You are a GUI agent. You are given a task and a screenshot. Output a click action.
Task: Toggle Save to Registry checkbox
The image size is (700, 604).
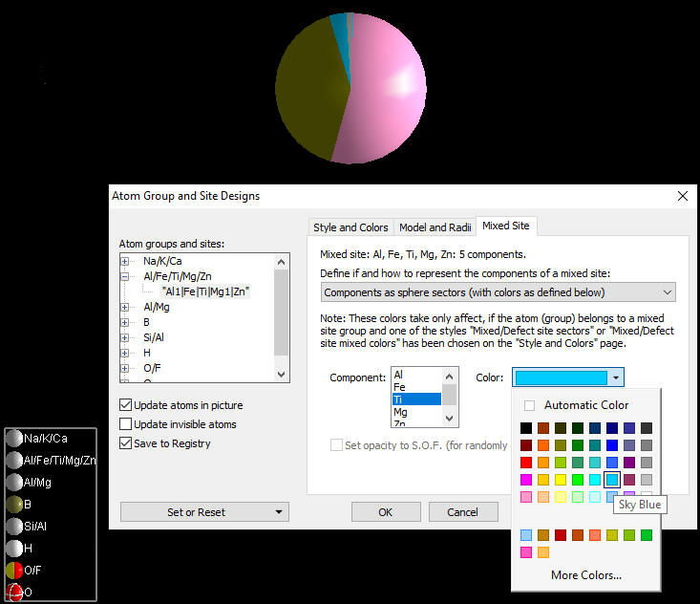pyautogui.click(x=126, y=443)
